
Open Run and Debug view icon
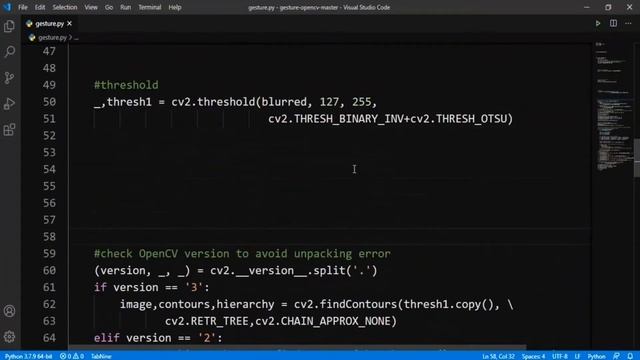click(x=9, y=104)
